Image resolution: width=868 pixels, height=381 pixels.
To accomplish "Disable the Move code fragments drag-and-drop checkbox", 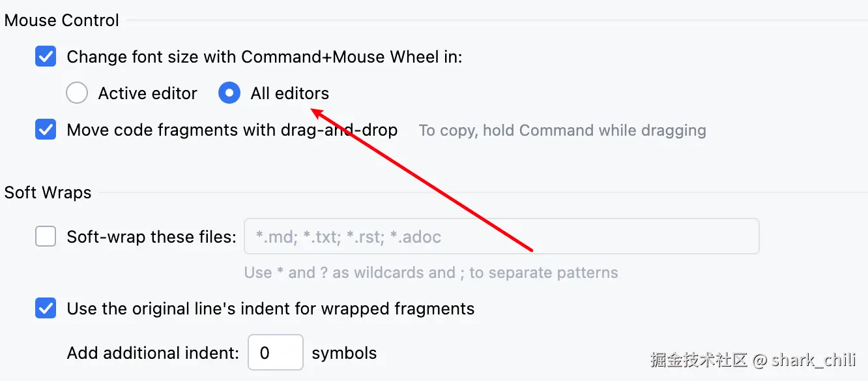I will (x=46, y=130).
